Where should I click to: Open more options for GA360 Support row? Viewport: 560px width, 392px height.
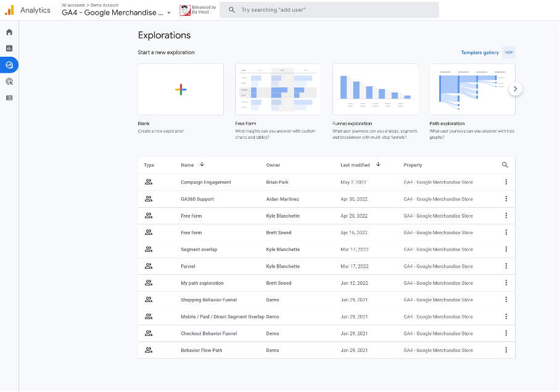[x=506, y=199]
